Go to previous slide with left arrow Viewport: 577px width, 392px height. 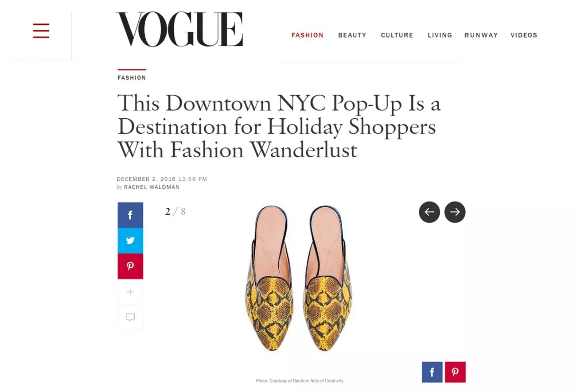(x=429, y=212)
